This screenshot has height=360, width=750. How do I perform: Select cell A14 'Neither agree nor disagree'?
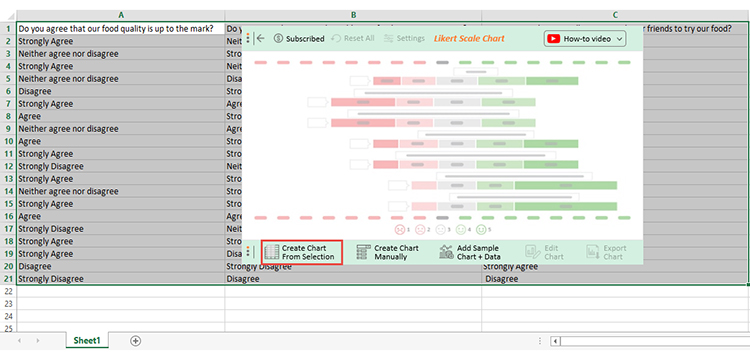(x=121, y=191)
